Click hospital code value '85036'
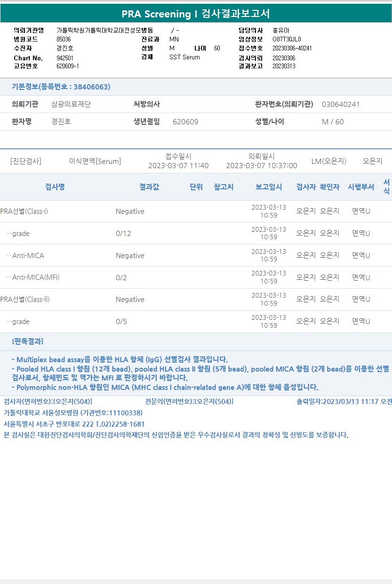Image resolution: width=392 pixels, height=584 pixels. click(64, 39)
